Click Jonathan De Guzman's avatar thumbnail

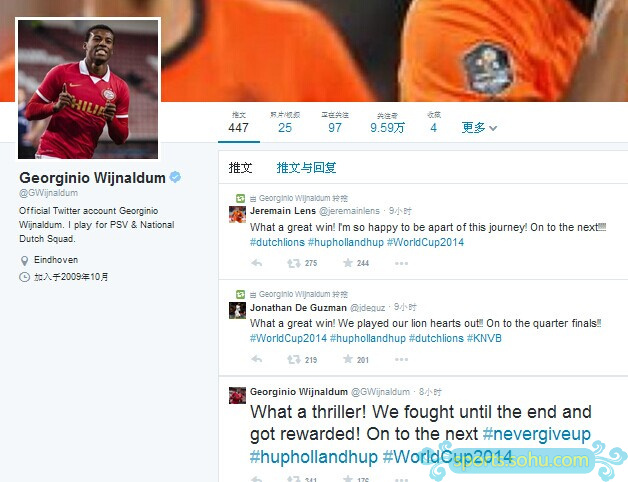click(x=237, y=311)
